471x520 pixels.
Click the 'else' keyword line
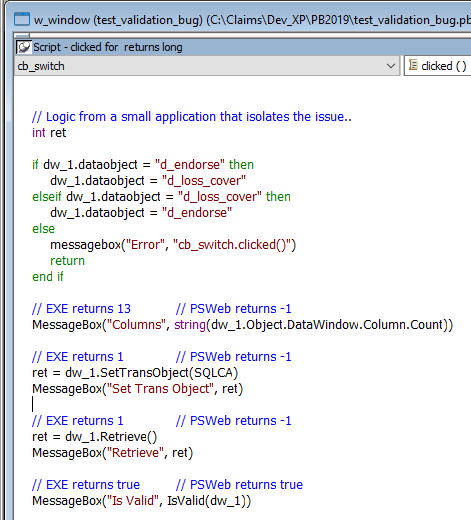43,229
